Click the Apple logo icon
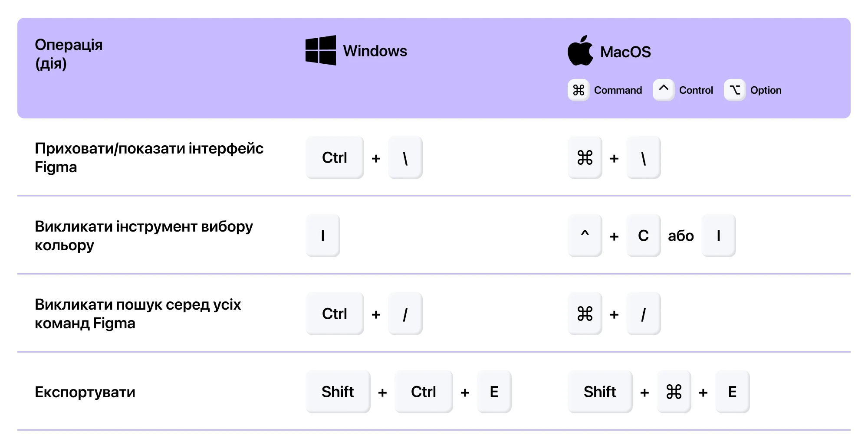This screenshot has height=448, width=868. (580, 51)
